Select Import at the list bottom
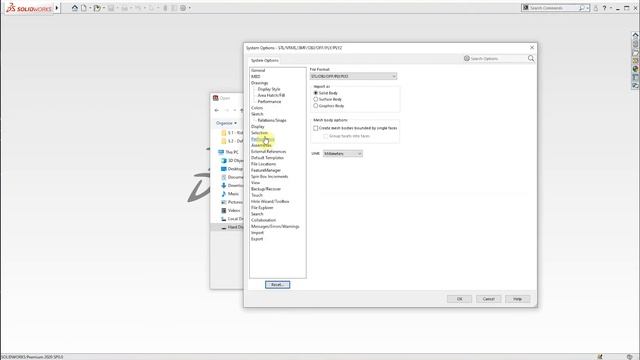Viewport: 640px width, 360px height. point(257,233)
